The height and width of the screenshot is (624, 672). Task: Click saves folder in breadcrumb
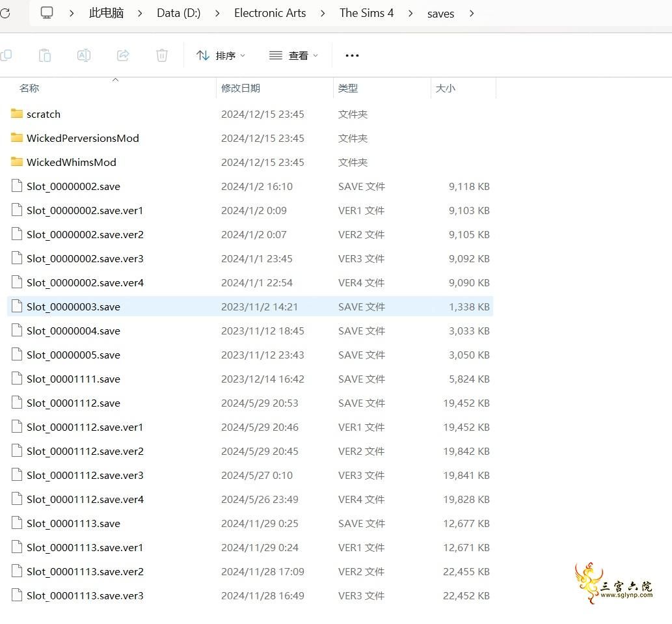tap(440, 14)
